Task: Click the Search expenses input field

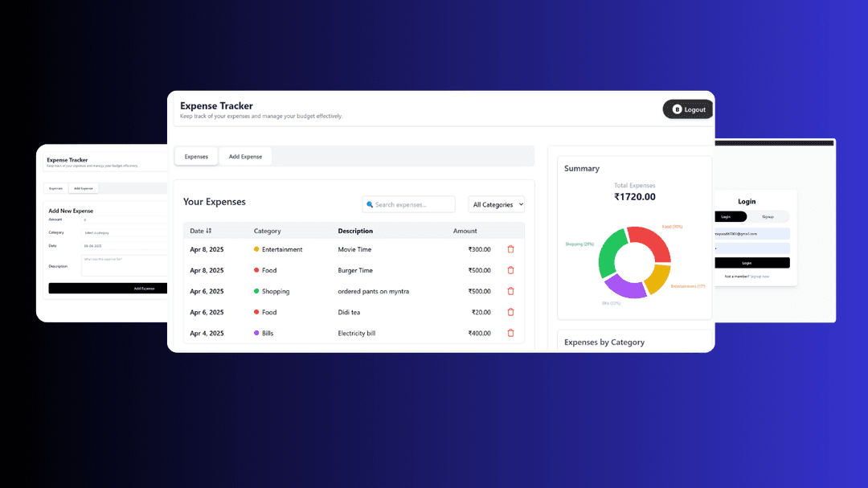Action: 410,204
